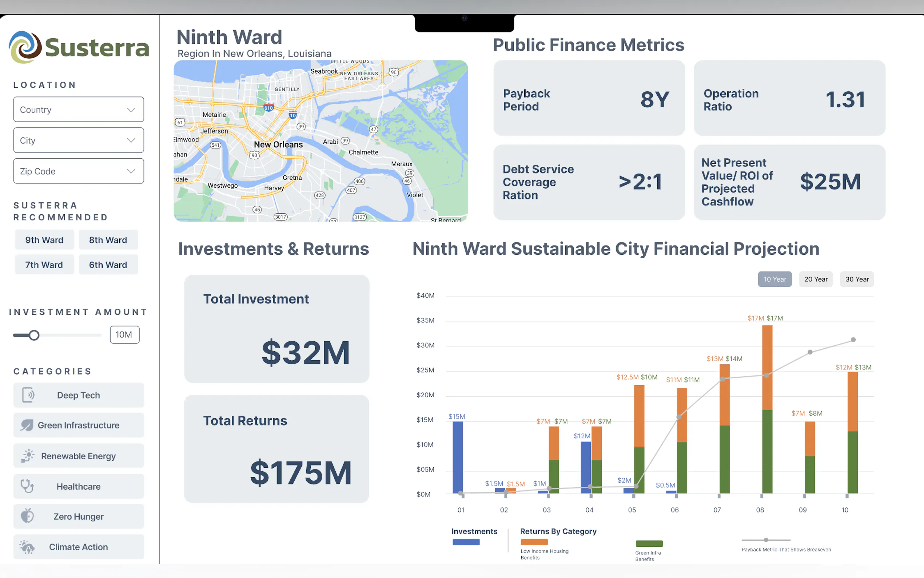Click the 10M investment amount field
Viewport: 924px width, 578px height.
pos(124,335)
